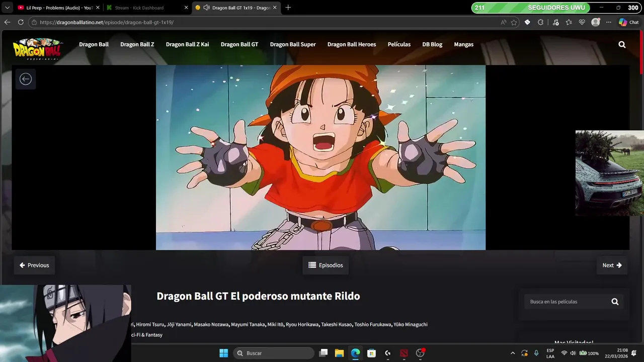Open the browser essentials heartbeat icon
The width and height of the screenshot is (644, 362).
[x=582, y=22]
